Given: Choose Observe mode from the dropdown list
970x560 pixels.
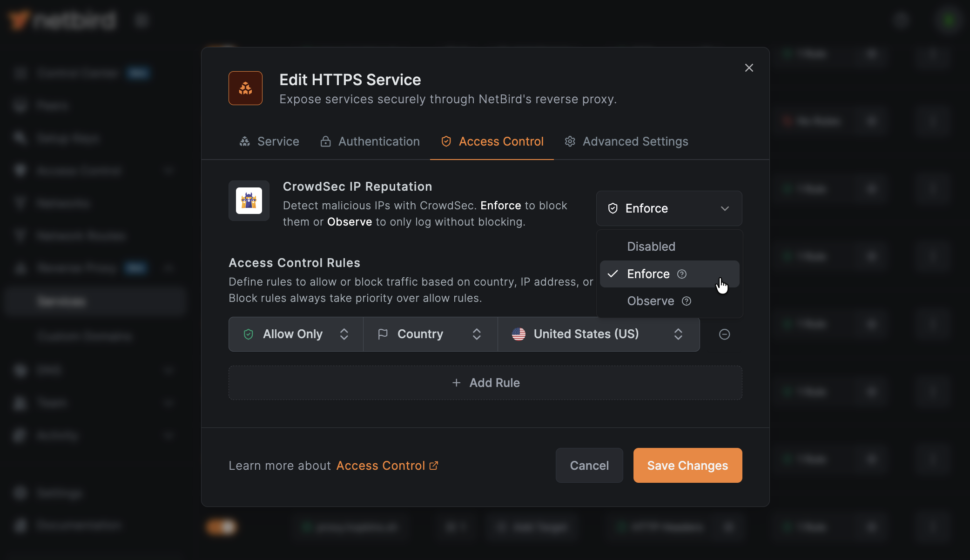Looking at the screenshot, I should [650, 301].
